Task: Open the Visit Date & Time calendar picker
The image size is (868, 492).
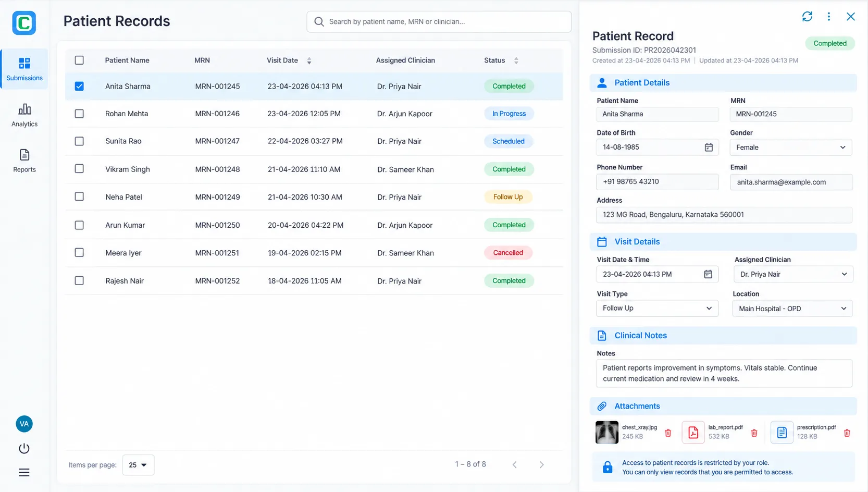Action: click(708, 274)
